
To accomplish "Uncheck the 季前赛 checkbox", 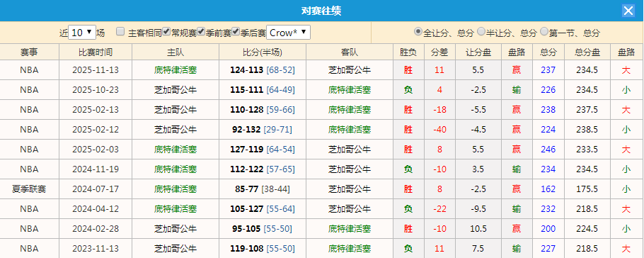I will pyautogui.click(x=201, y=31).
